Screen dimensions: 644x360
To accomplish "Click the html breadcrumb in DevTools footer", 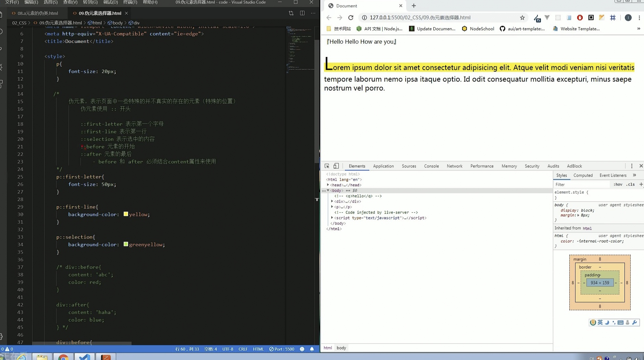I will 327,348.
